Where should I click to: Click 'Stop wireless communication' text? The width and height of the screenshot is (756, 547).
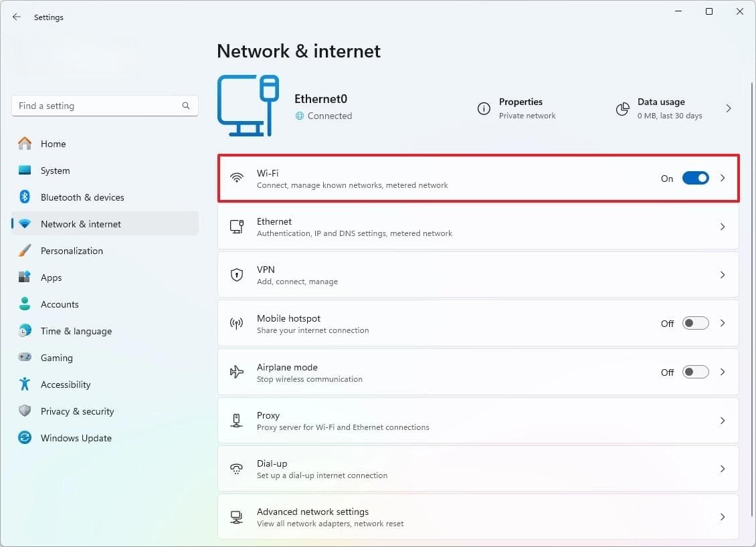click(x=310, y=378)
